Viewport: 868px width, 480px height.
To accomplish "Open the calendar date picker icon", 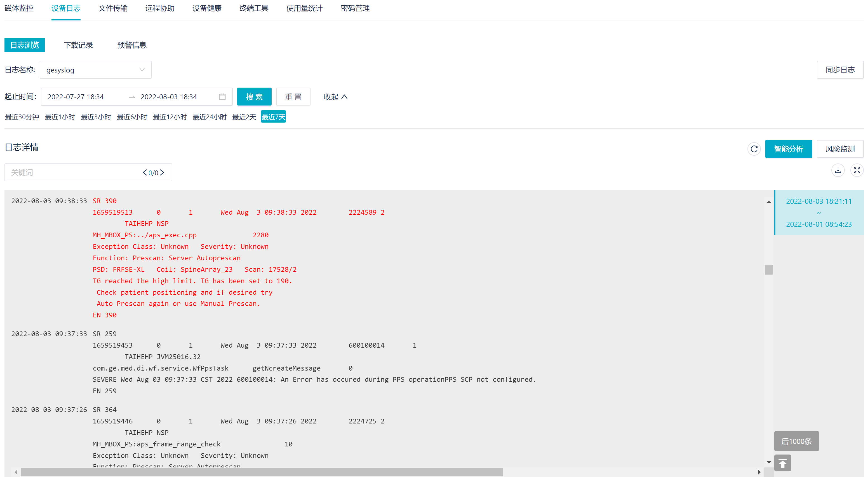I will [222, 97].
